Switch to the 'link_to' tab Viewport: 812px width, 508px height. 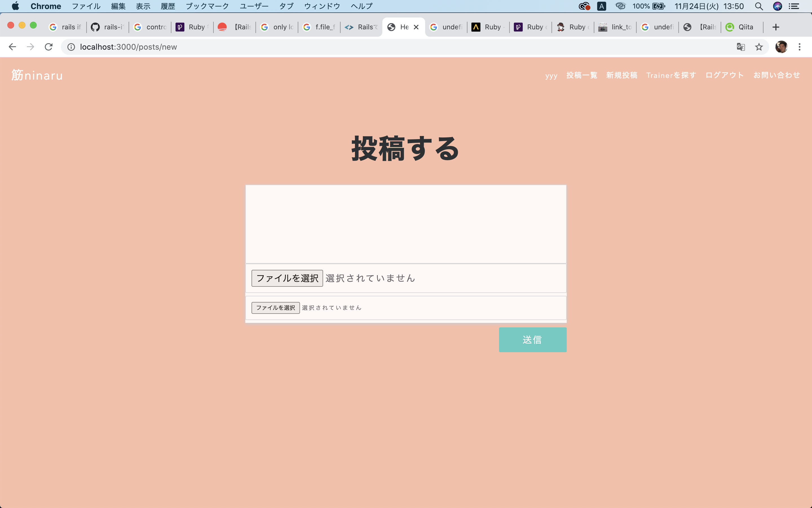point(615,27)
